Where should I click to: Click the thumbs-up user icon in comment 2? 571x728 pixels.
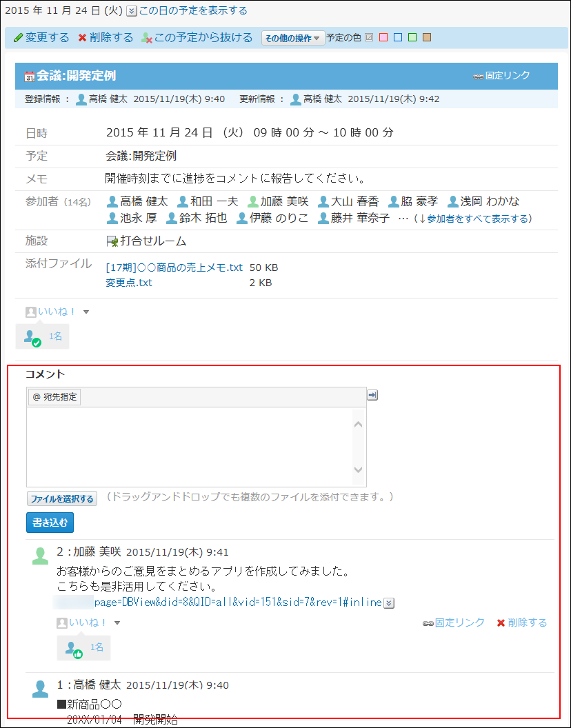pyautogui.click(x=73, y=649)
